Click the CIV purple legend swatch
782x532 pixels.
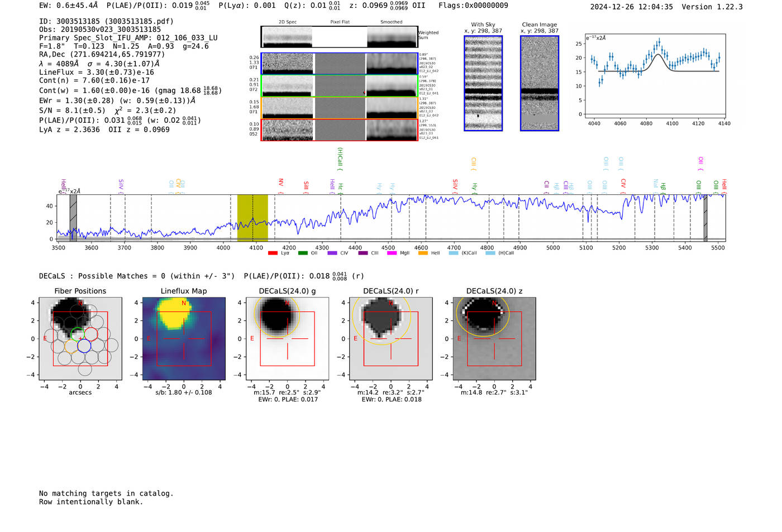click(332, 253)
